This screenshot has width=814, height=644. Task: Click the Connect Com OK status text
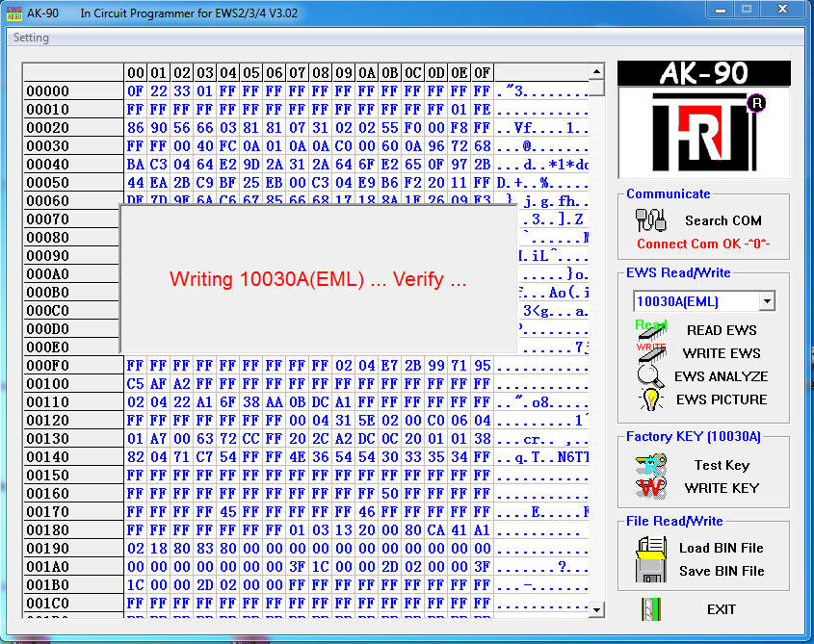click(703, 244)
